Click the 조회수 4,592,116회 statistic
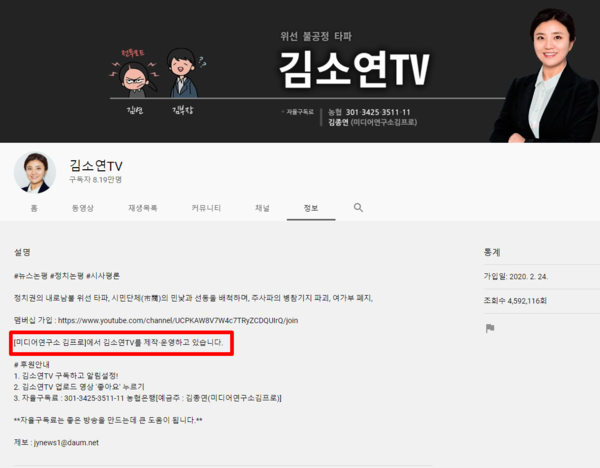The height and width of the screenshot is (468, 600). click(515, 301)
